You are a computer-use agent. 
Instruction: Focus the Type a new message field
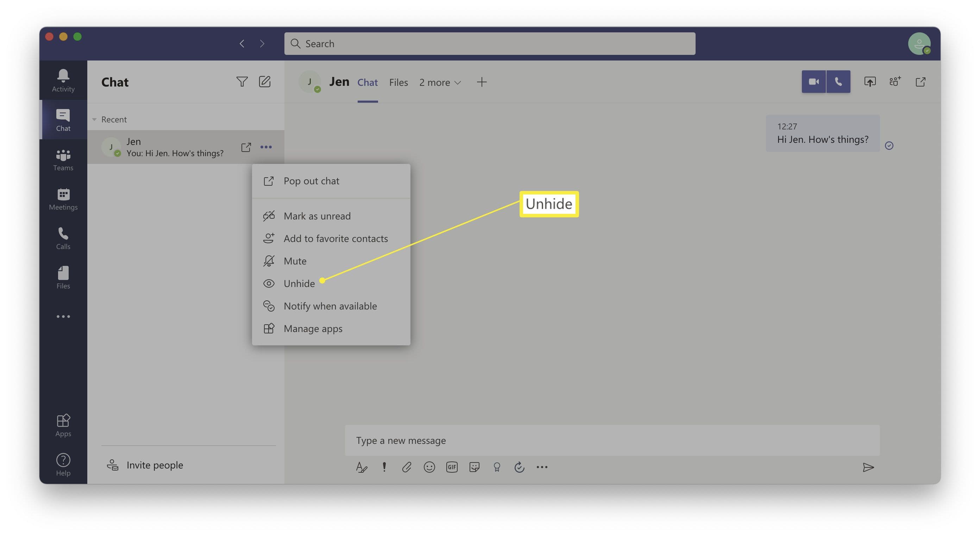[x=612, y=440]
